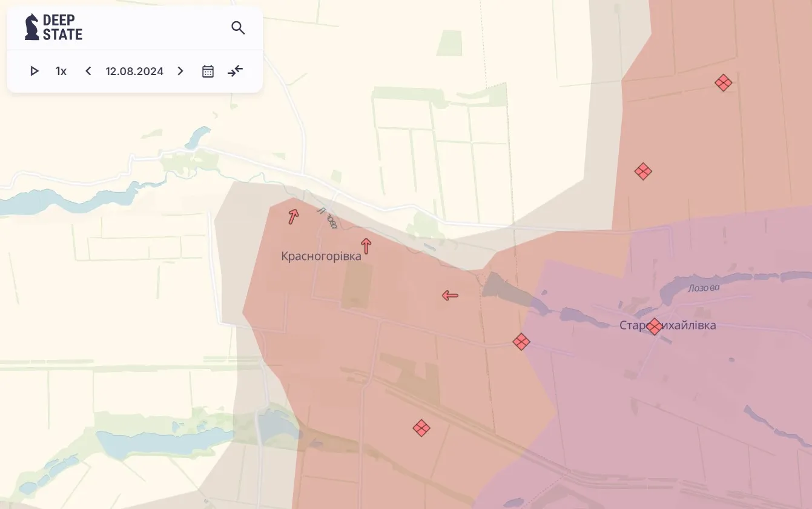Screen dimensions: 812x509
Task: Click the diamond marker over the Старомихайлівка label
Action: point(654,327)
